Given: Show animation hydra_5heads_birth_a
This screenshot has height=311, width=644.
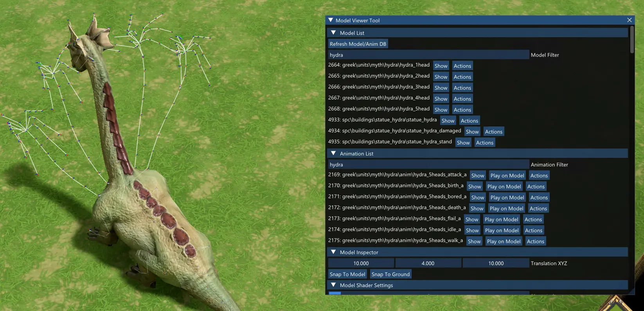Looking at the screenshot, I should [x=475, y=186].
